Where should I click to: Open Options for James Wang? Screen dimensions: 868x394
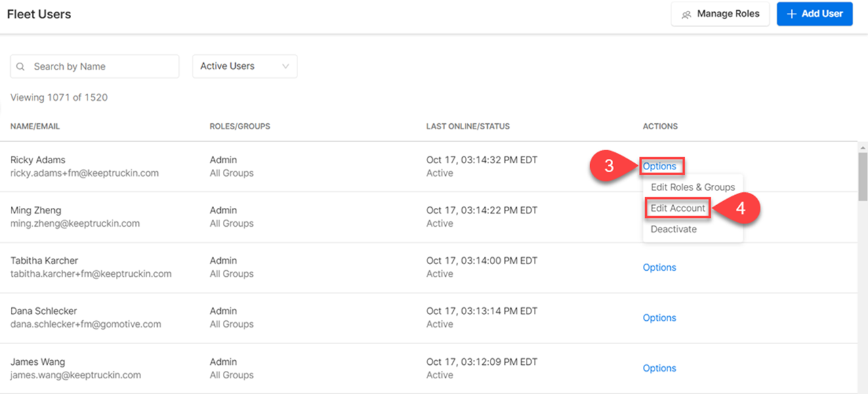pos(659,368)
